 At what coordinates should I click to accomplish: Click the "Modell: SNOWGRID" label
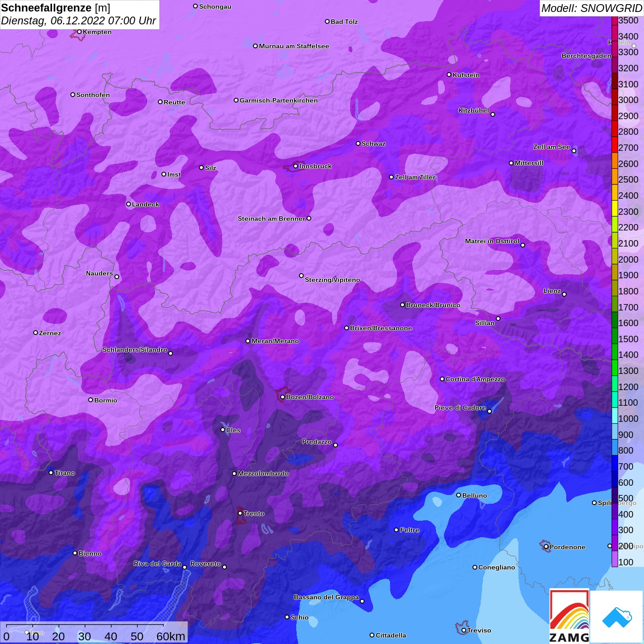tap(592, 8)
